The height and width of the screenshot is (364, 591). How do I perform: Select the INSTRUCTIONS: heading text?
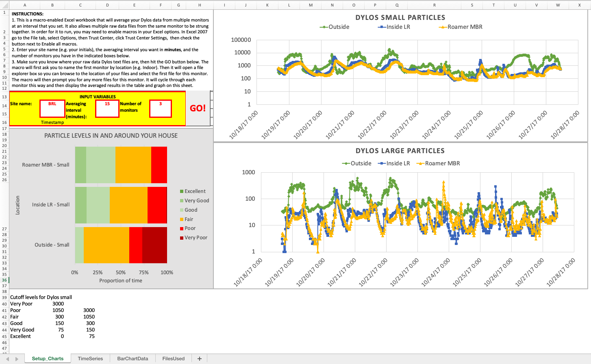tap(28, 14)
